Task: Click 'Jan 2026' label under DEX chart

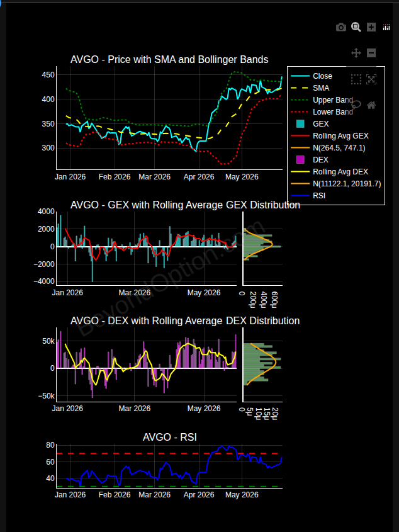Action: tap(67, 408)
